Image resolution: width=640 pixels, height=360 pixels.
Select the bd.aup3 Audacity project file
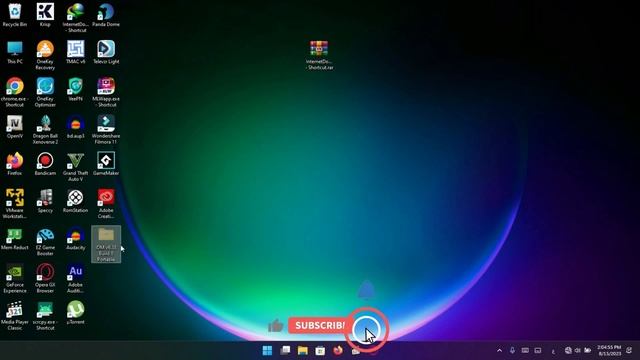click(x=76, y=127)
